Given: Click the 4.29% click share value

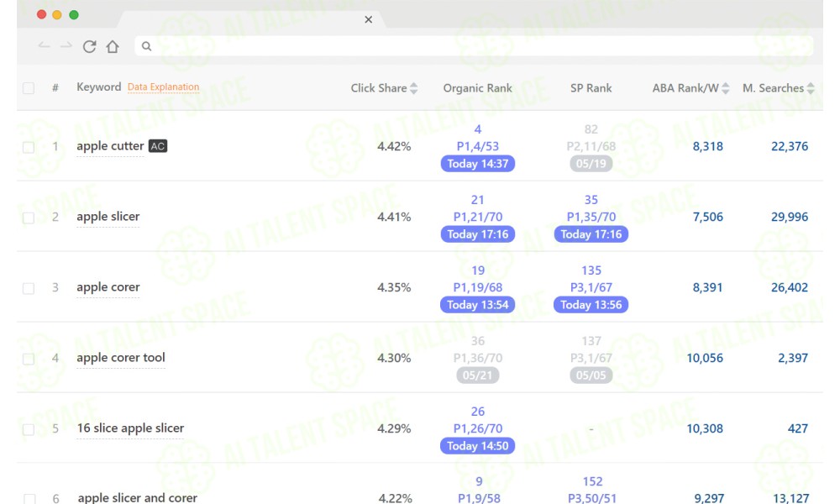Looking at the screenshot, I should (x=394, y=428).
